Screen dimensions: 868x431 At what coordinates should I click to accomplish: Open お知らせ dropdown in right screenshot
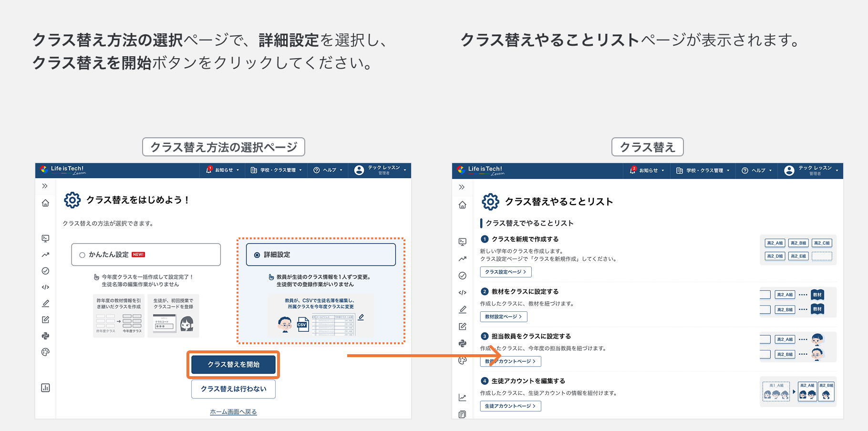pos(647,170)
